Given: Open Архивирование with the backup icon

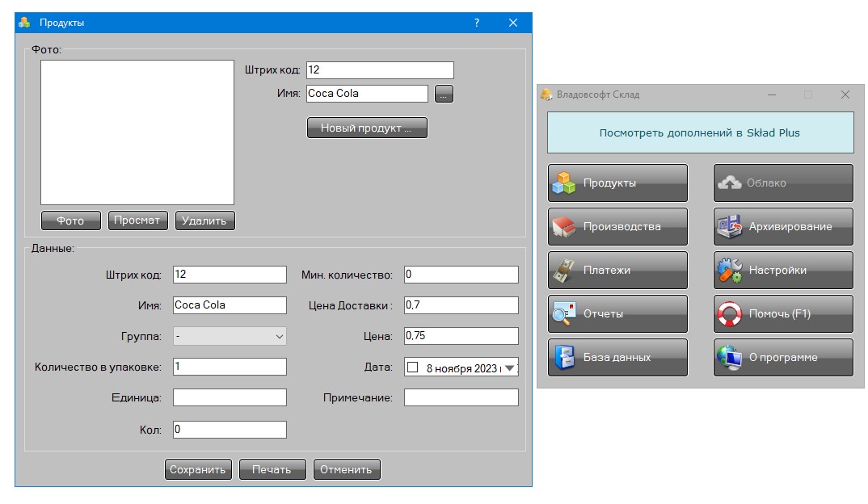Looking at the screenshot, I should point(783,226).
